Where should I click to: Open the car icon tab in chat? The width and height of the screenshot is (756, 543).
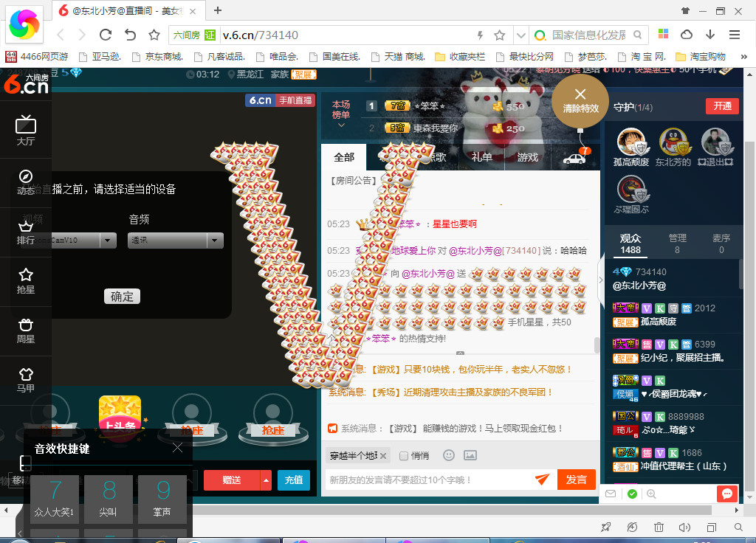tap(574, 158)
